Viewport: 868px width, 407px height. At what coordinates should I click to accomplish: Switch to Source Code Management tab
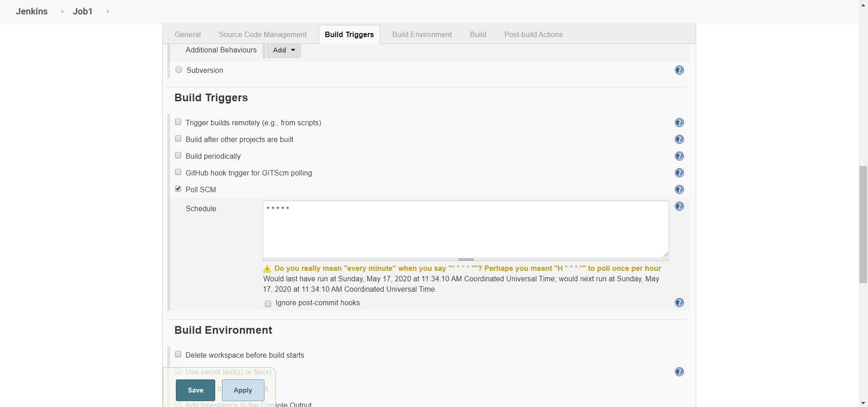pos(263,34)
